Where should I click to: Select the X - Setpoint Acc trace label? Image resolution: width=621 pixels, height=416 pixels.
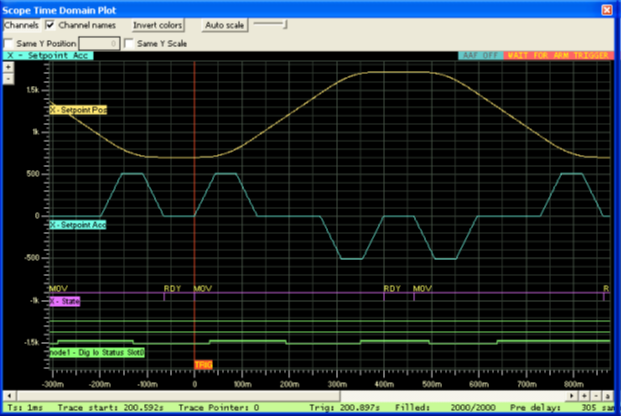78,225
